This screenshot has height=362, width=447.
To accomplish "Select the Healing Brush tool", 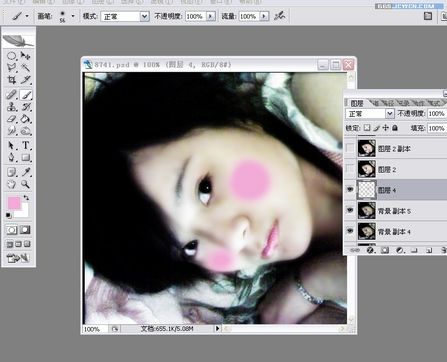I will point(11,95).
